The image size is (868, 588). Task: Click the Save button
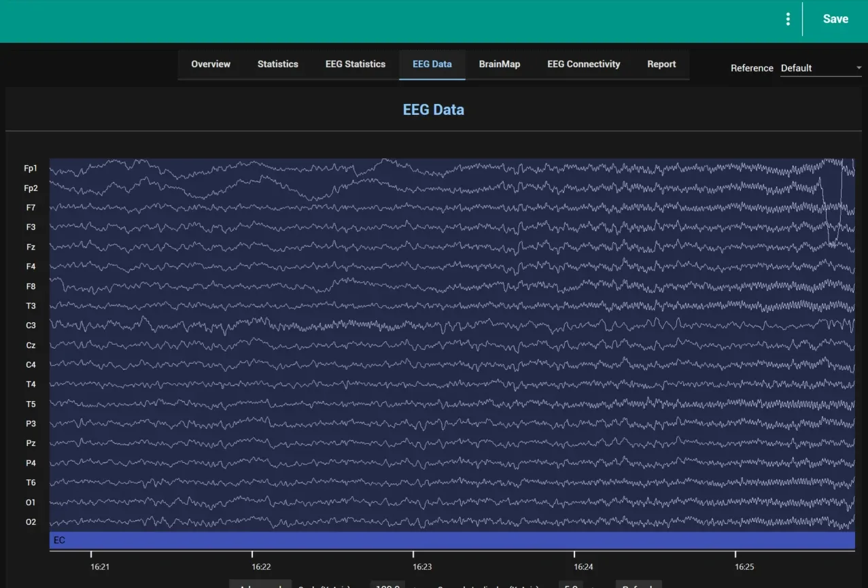click(835, 19)
